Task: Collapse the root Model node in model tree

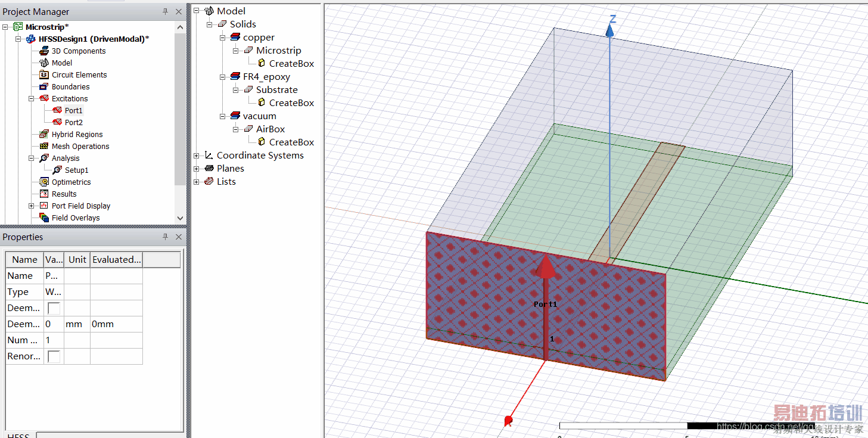Action: (197, 11)
